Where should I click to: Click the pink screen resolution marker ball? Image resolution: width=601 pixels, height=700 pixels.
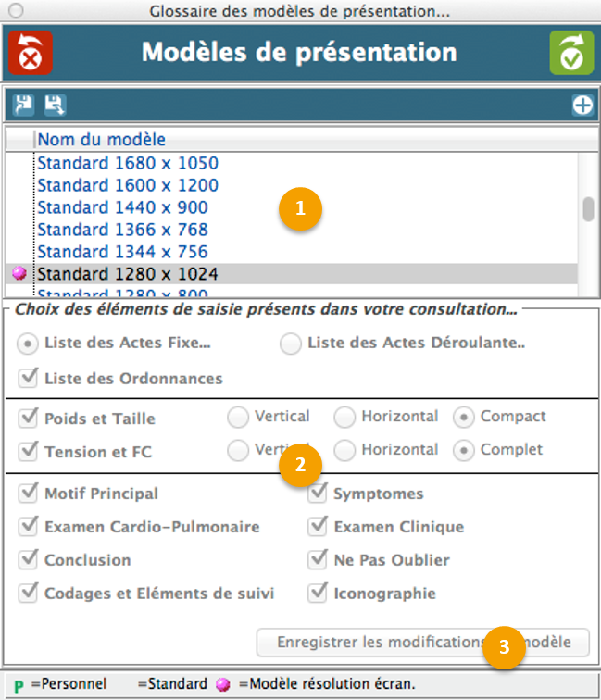(19, 274)
